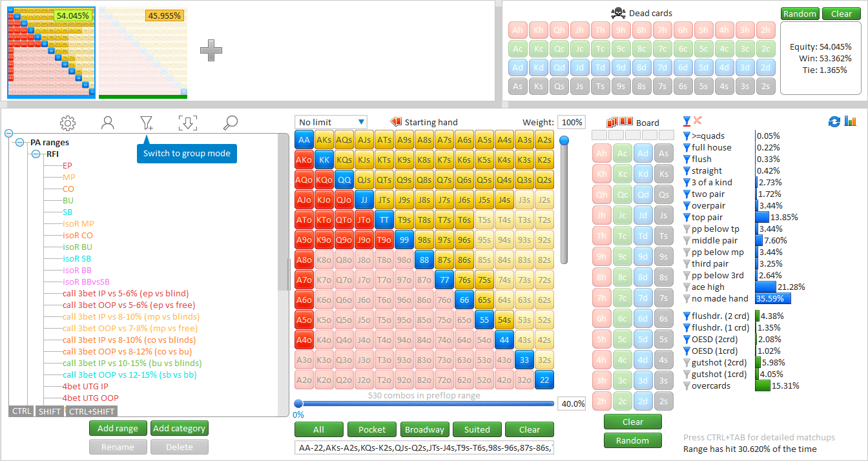Select the isoR BBvsSB range
This screenshot has height=461, width=868.
[x=87, y=282]
